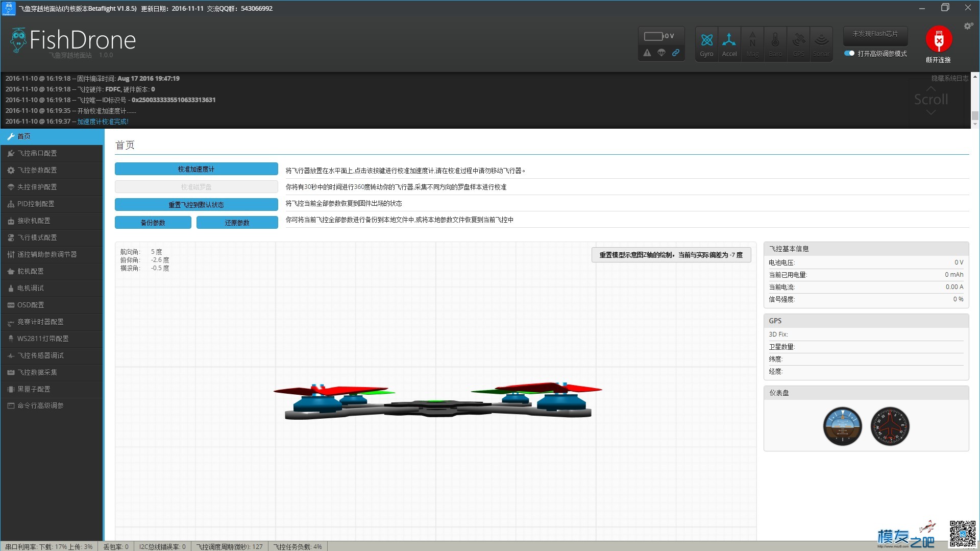Click the 3D drone model preview

(437, 401)
